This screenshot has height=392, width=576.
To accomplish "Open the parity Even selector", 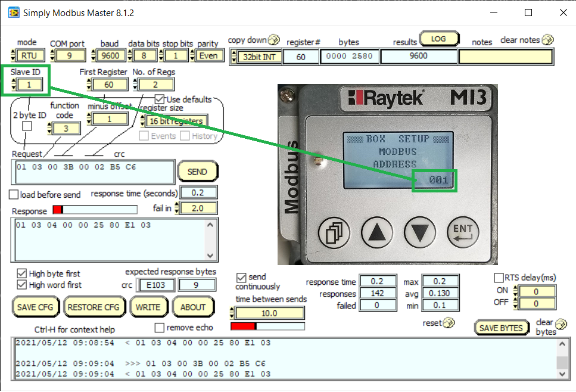I will point(208,55).
